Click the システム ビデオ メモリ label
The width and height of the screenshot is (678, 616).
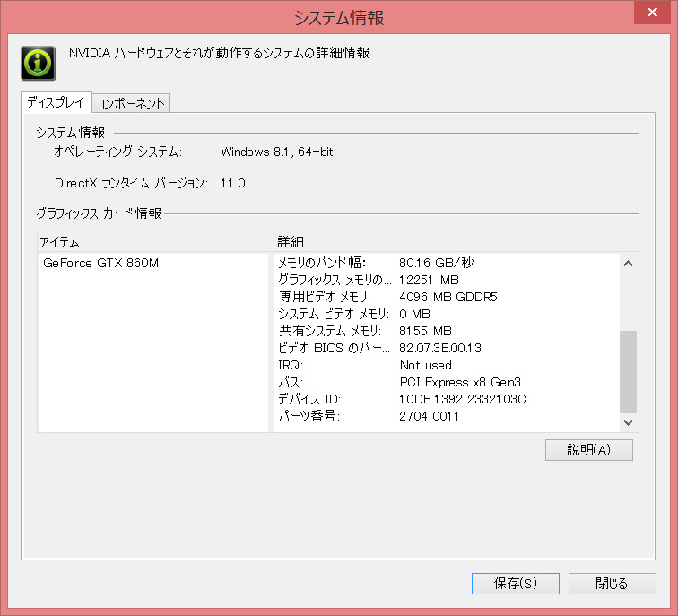334,314
